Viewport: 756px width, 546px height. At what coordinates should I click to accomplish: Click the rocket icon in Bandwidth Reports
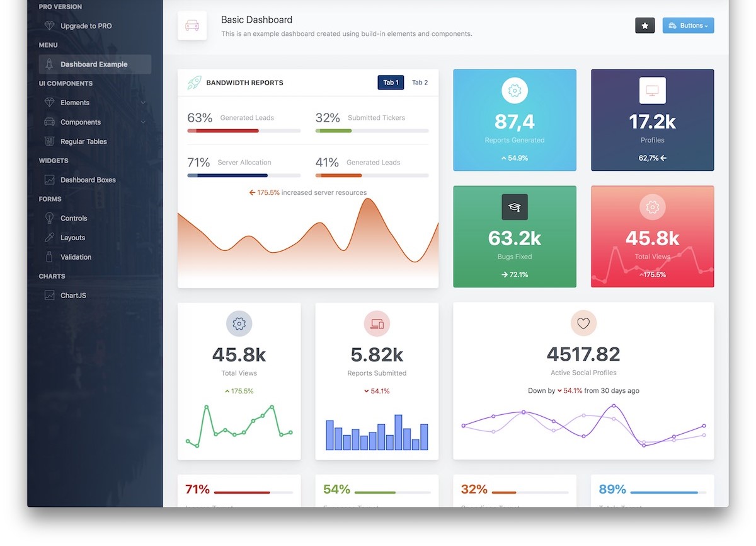click(x=194, y=83)
